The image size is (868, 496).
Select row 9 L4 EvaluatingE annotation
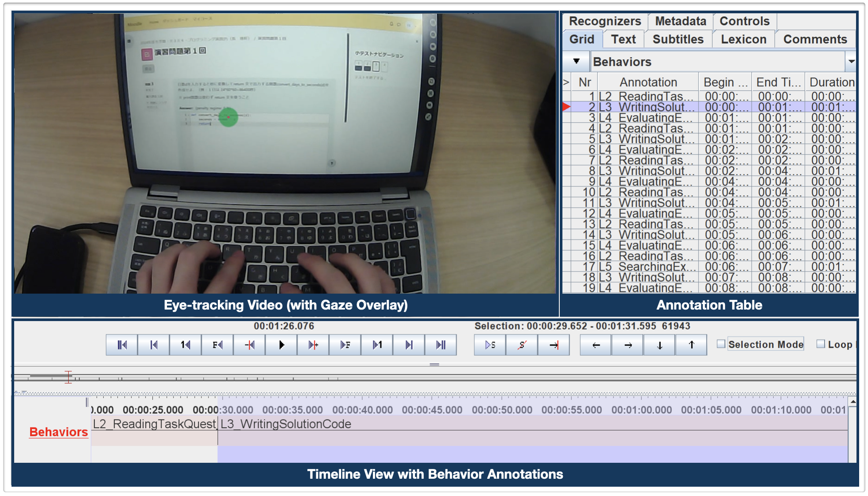[709, 182]
